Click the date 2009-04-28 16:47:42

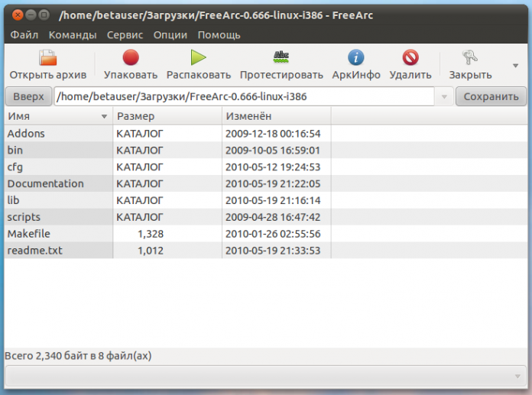coord(273,217)
